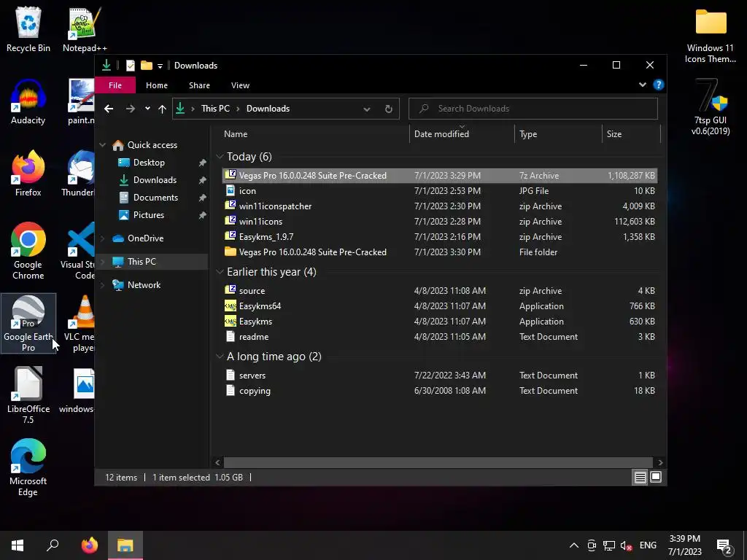747x560 pixels.
Task: Go up one folder level
Action: (x=162, y=109)
